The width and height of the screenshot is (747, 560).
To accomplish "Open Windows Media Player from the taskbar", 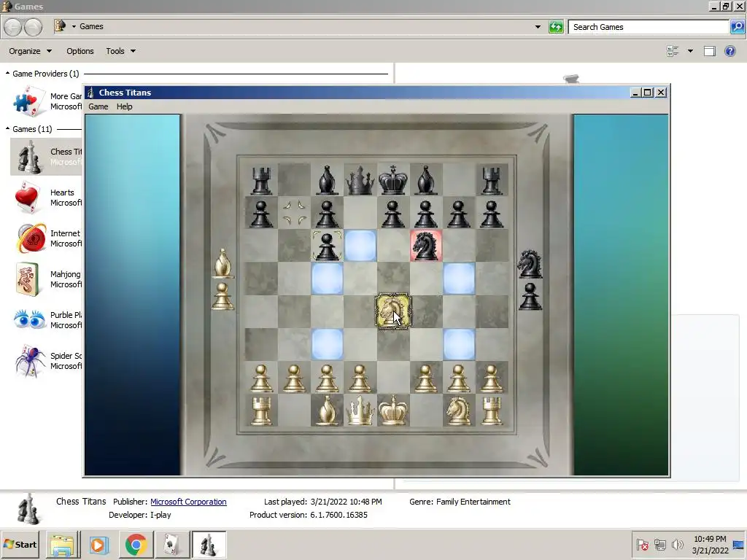I will (x=98, y=544).
